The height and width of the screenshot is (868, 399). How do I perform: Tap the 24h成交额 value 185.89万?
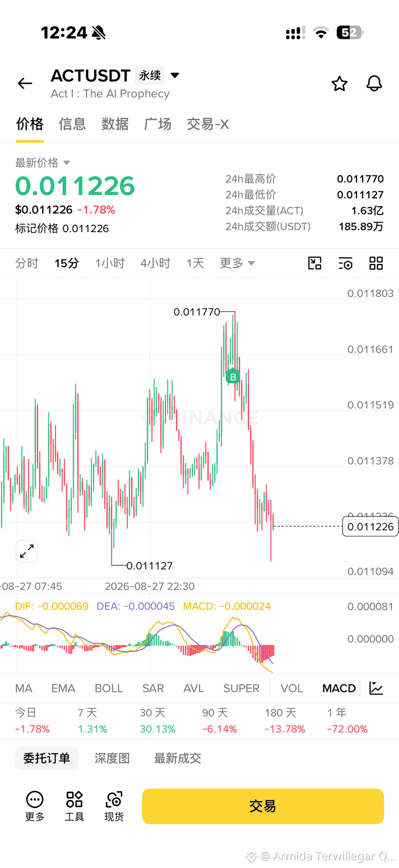[361, 227]
